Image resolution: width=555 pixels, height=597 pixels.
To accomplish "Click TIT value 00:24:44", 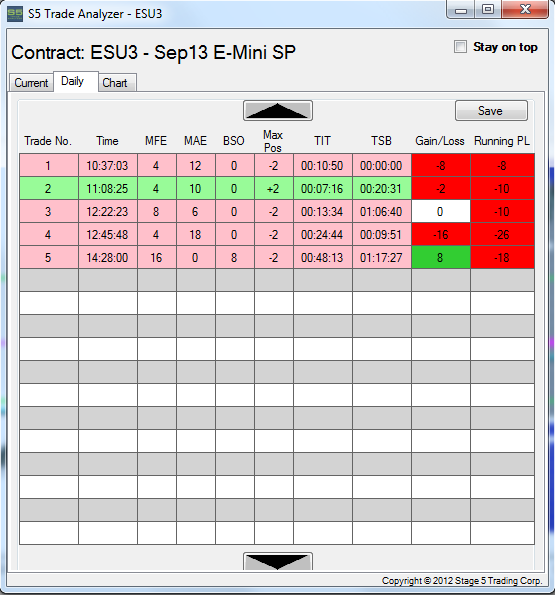I will click(x=323, y=235).
